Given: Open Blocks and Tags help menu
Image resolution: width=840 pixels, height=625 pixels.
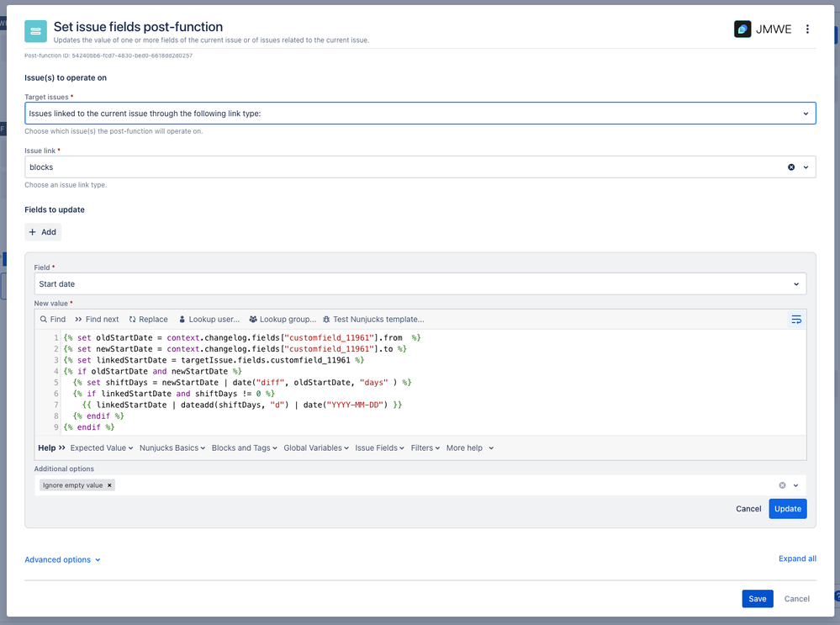Looking at the screenshot, I should click(245, 448).
